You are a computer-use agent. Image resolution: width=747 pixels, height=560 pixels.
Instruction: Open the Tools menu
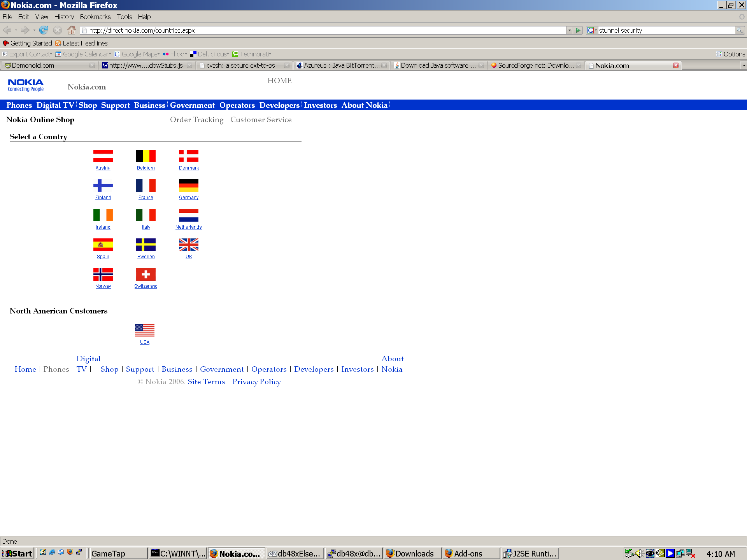124,17
